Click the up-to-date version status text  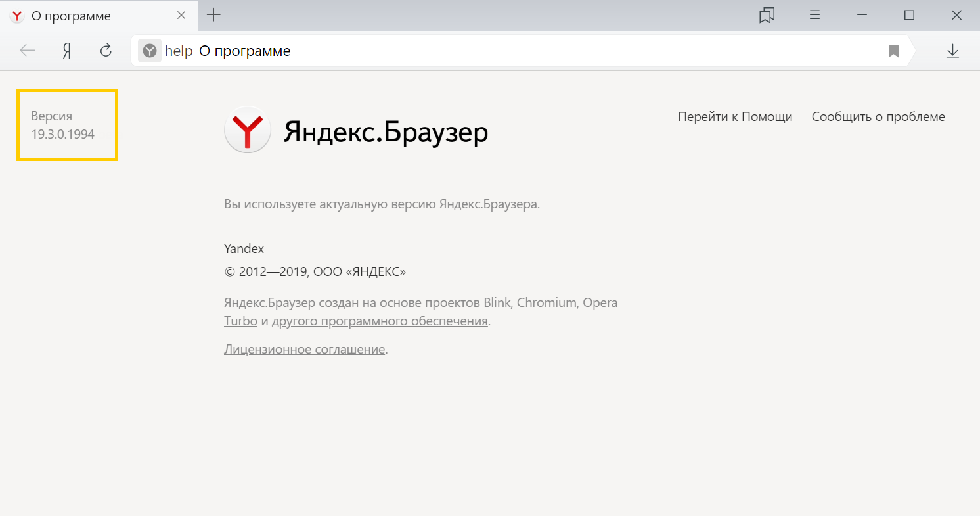(x=382, y=204)
